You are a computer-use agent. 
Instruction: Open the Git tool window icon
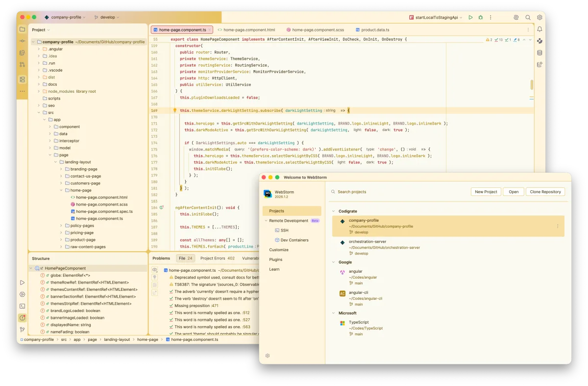[x=22, y=330]
